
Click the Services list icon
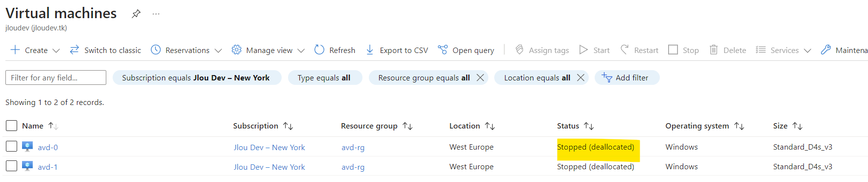[761, 50]
